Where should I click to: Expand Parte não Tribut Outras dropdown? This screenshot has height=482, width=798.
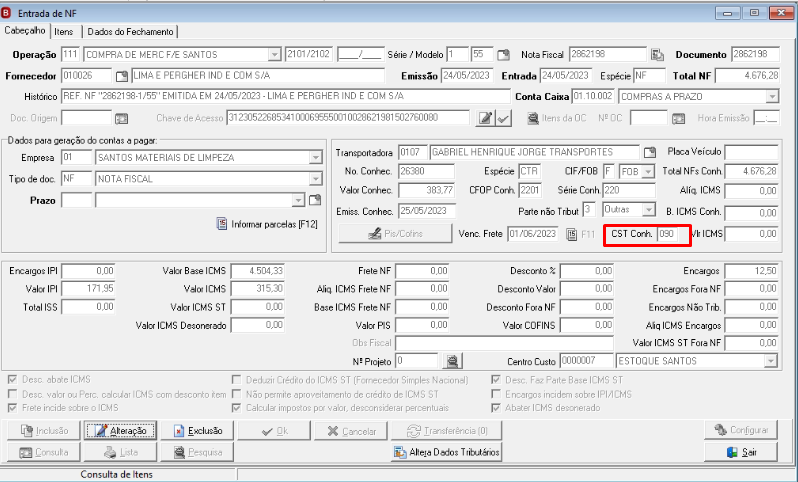[648, 209]
